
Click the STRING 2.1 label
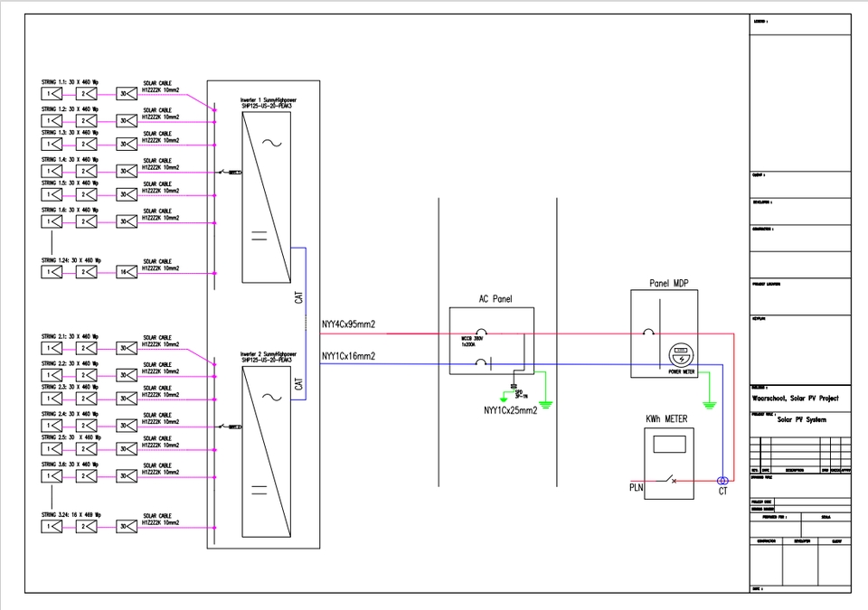tap(70, 336)
